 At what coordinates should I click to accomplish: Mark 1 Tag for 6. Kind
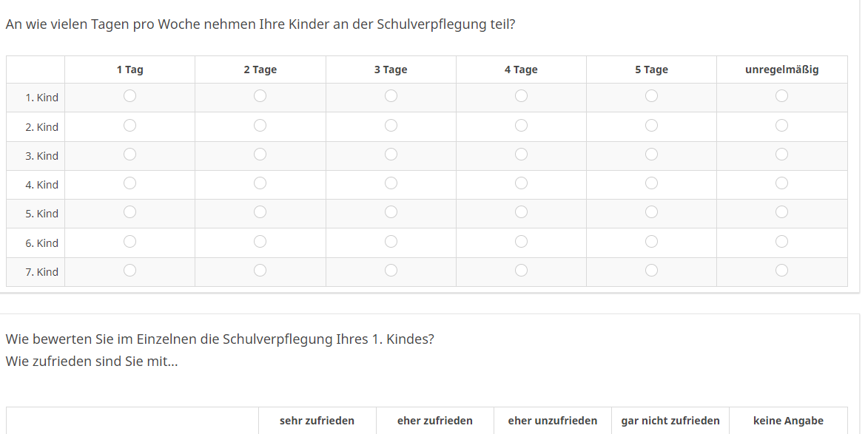click(x=130, y=242)
